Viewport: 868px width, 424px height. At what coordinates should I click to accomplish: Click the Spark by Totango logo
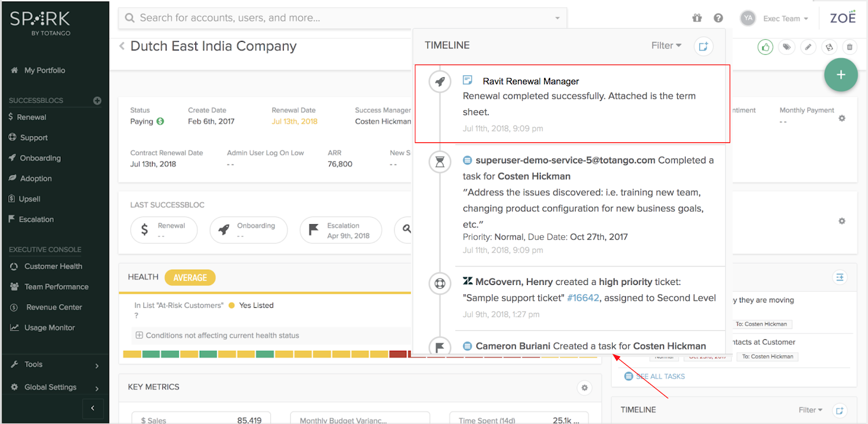coord(40,23)
